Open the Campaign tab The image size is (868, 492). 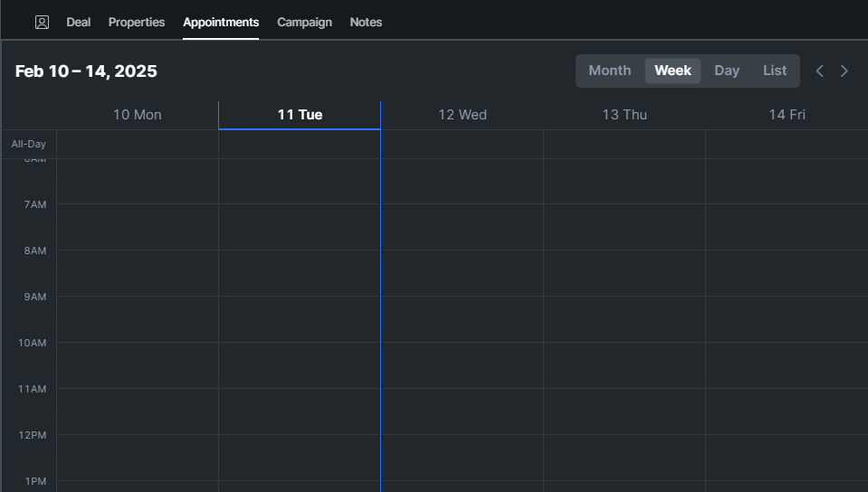(304, 22)
